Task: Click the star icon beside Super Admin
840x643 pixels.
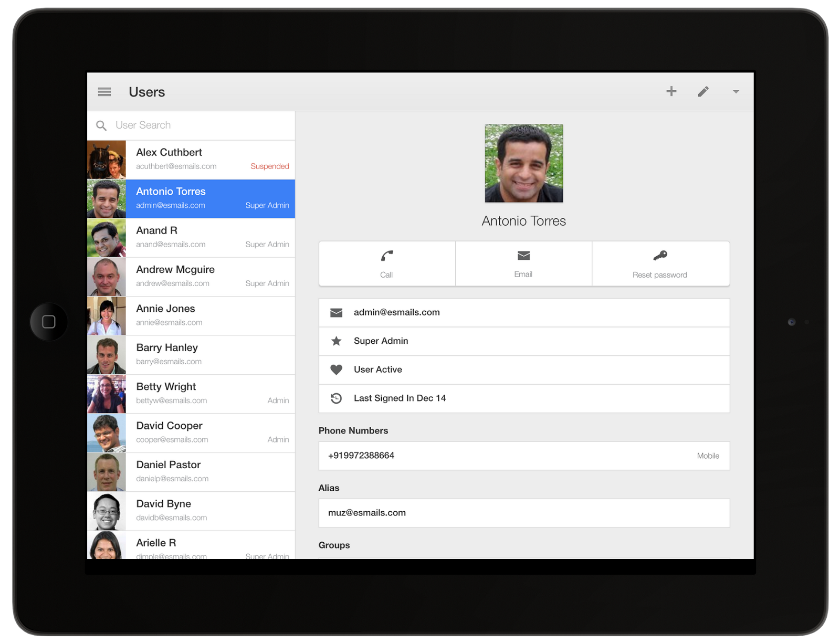Action: 336,341
